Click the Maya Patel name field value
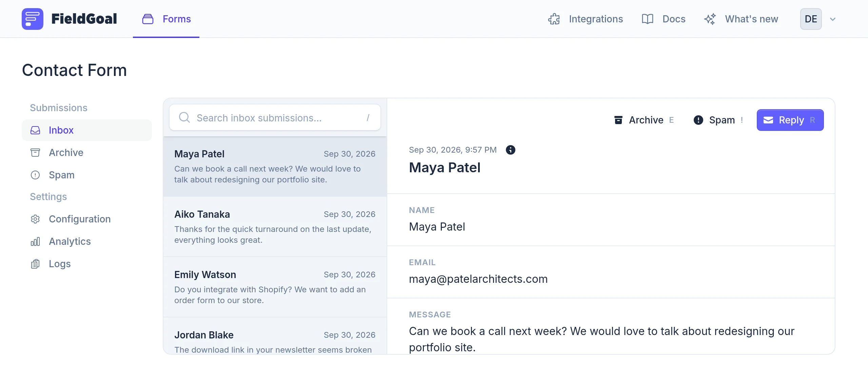The height and width of the screenshot is (373, 868). pyautogui.click(x=437, y=227)
